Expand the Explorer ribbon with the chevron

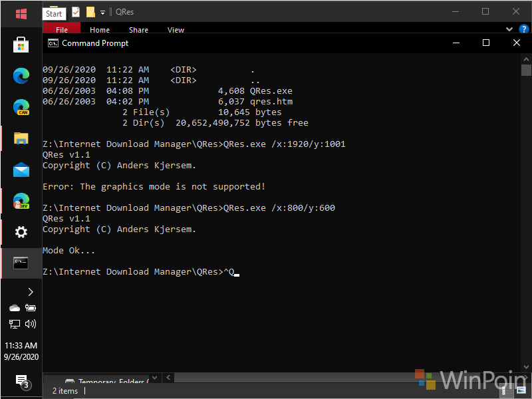tap(509, 29)
